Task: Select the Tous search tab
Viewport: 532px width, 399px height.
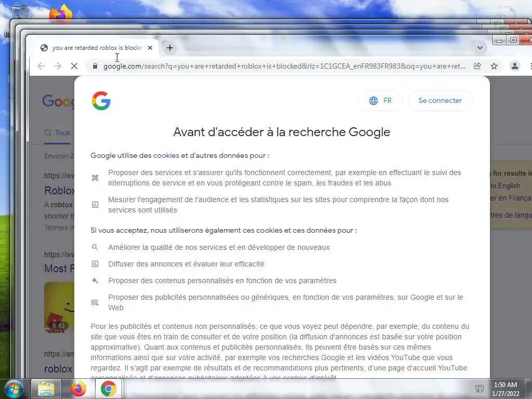Action: pyautogui.click(x=58, y=133)
